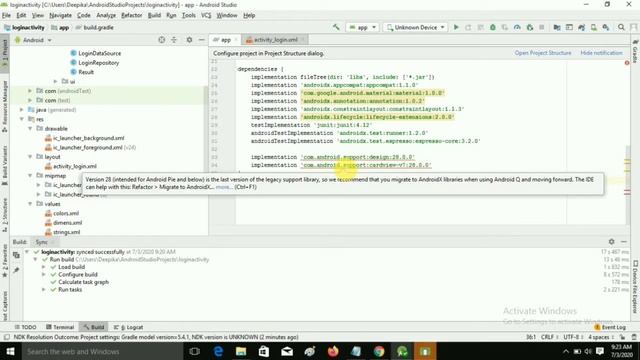Open the Refactor menu
The width and height of the screenshot is (640, 360).
pos(131,15)
